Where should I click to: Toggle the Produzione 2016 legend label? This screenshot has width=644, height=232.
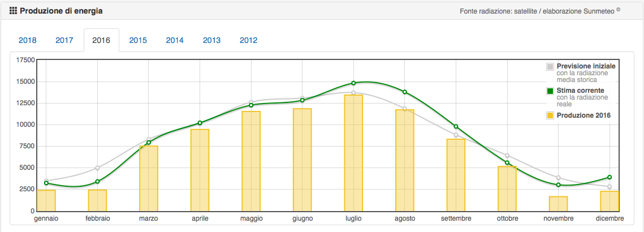584,115
